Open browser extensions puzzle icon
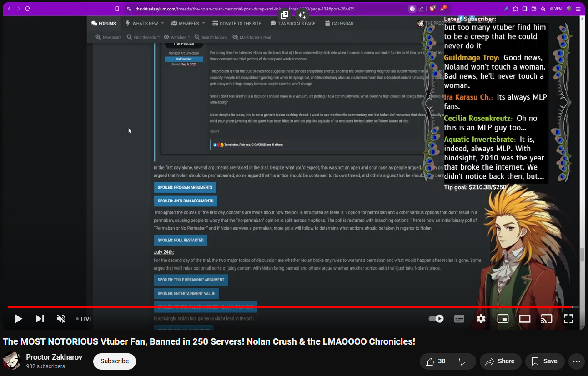The height and width of the screenshot is (376, 588). (x=515, y=9)
